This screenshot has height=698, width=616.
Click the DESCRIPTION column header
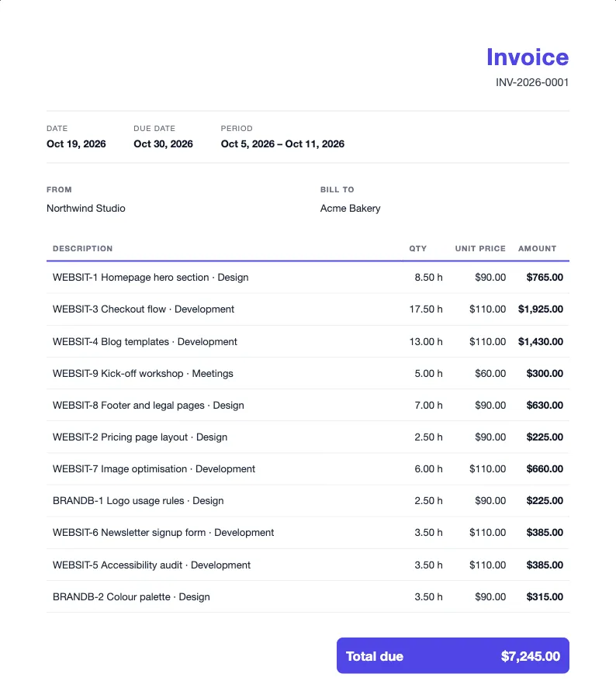pos(83,248)
